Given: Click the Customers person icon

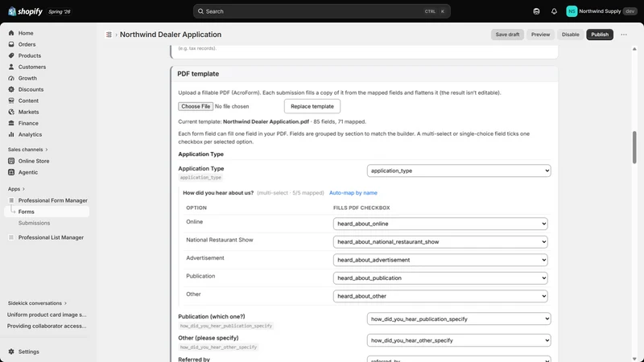Looking at the screenshot, I should click(11, 67).
